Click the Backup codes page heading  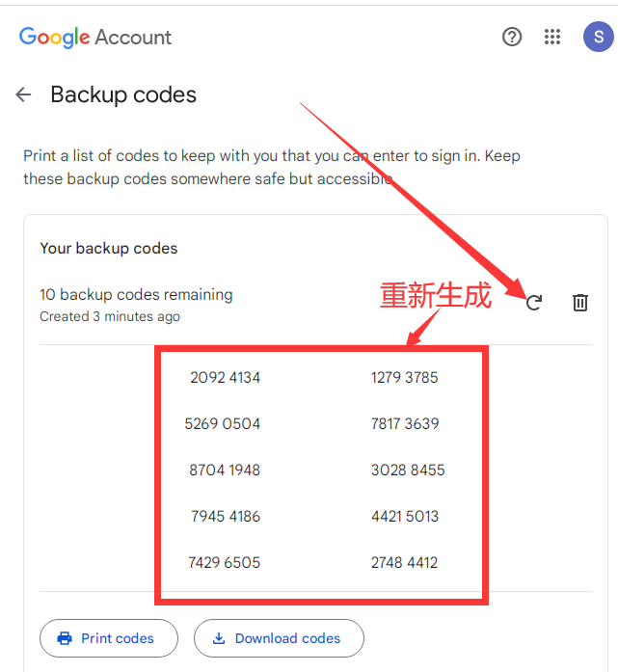pyautogui.click(x=123, y=94)
